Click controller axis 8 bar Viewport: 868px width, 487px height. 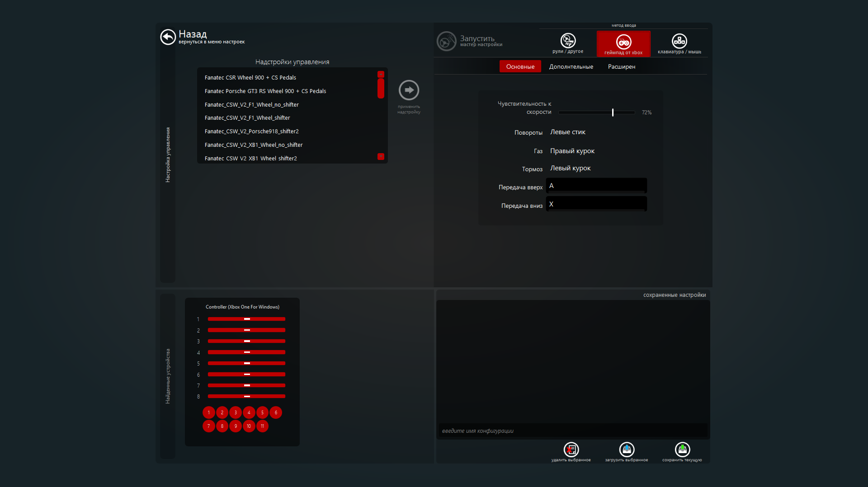pos(246,396)
